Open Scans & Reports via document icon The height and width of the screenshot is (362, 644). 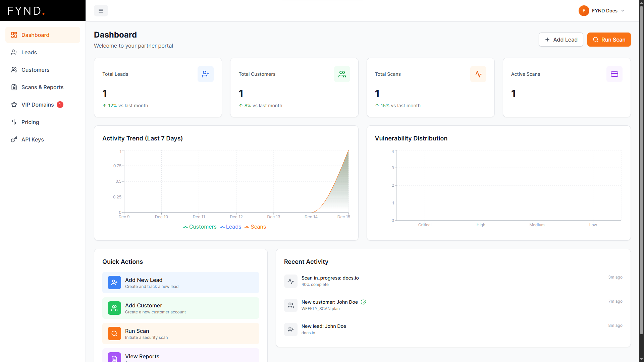[14, 87]
